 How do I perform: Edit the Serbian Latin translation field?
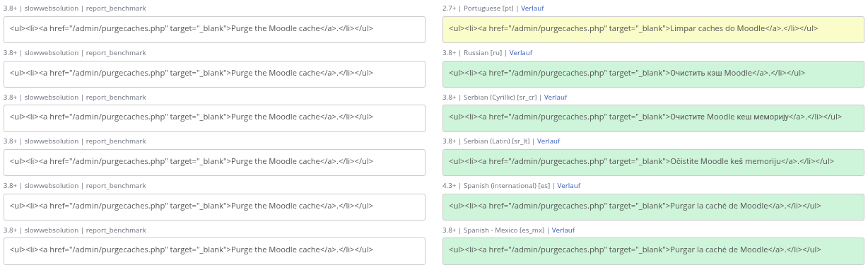(x=654, y=163)
